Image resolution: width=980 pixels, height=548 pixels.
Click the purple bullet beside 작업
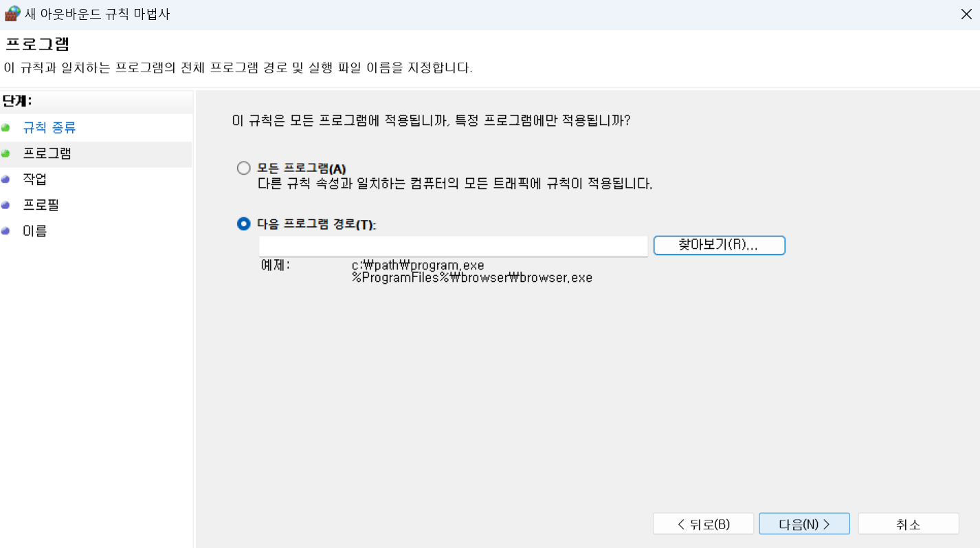5,179
